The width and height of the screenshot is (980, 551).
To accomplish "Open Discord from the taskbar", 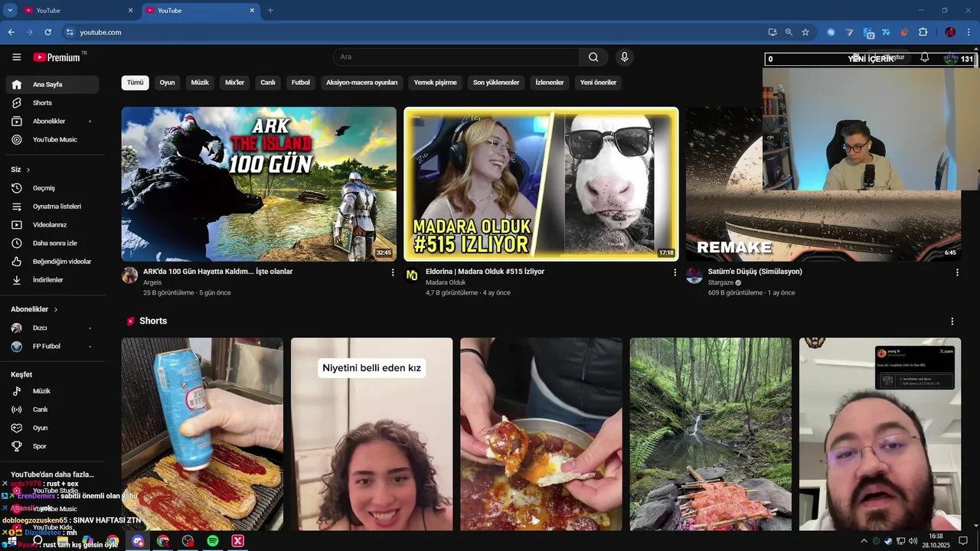I will [x=138, y=541].
